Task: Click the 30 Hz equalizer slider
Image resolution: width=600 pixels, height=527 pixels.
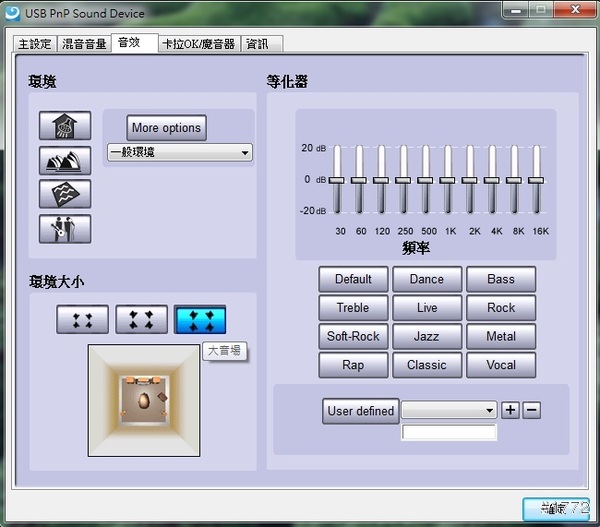Action: click(x=336, y=180)
